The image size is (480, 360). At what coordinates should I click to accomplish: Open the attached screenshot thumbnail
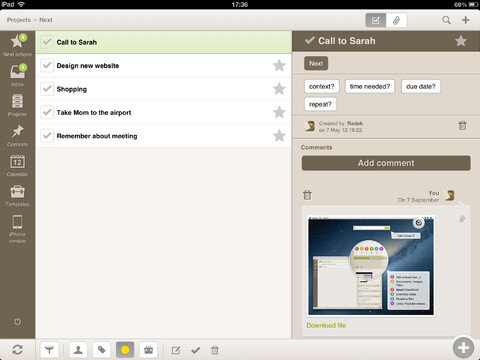(x=371, y=266)
